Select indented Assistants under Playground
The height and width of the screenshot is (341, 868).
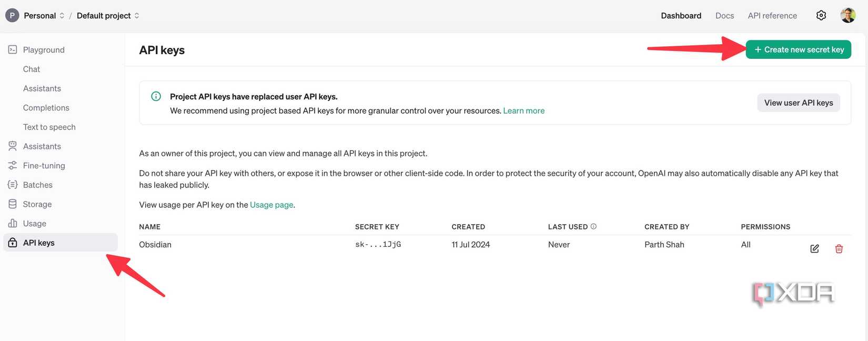(x=42, y=88)
